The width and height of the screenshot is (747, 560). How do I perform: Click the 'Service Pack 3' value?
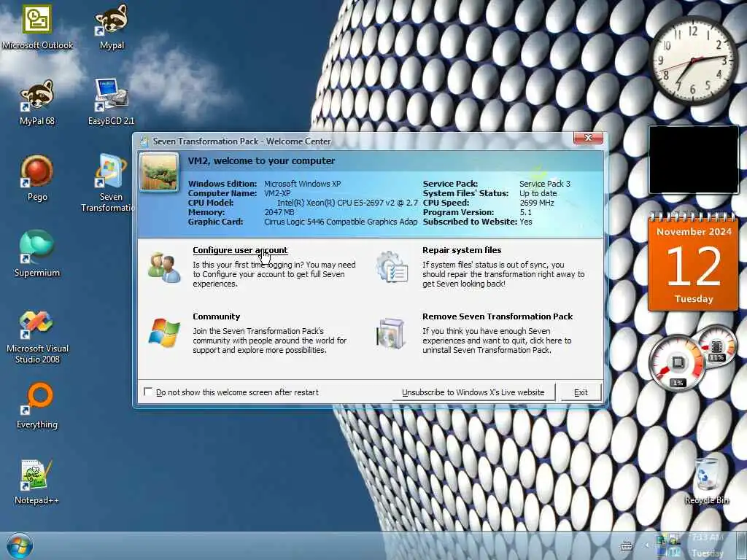click(x=544, y=184)
